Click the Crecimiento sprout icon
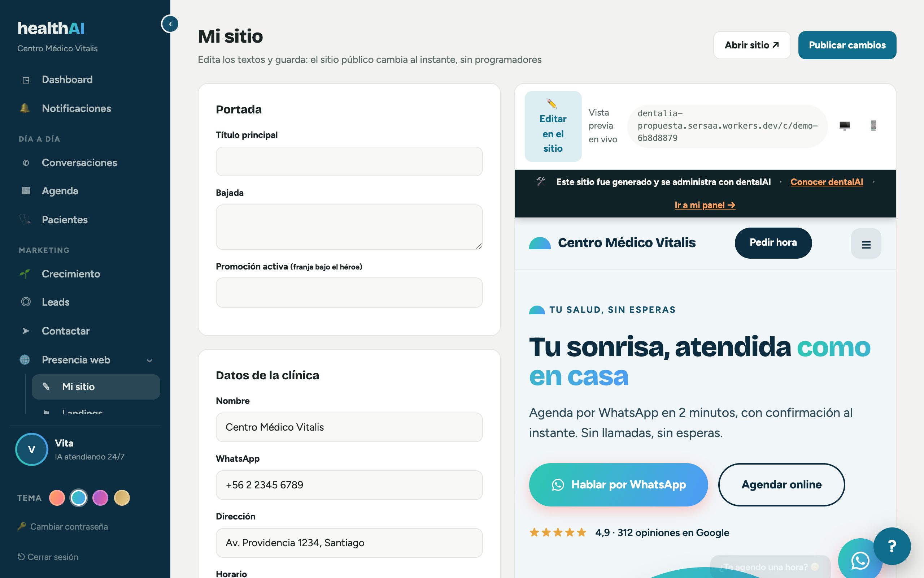 click(25, 274)
